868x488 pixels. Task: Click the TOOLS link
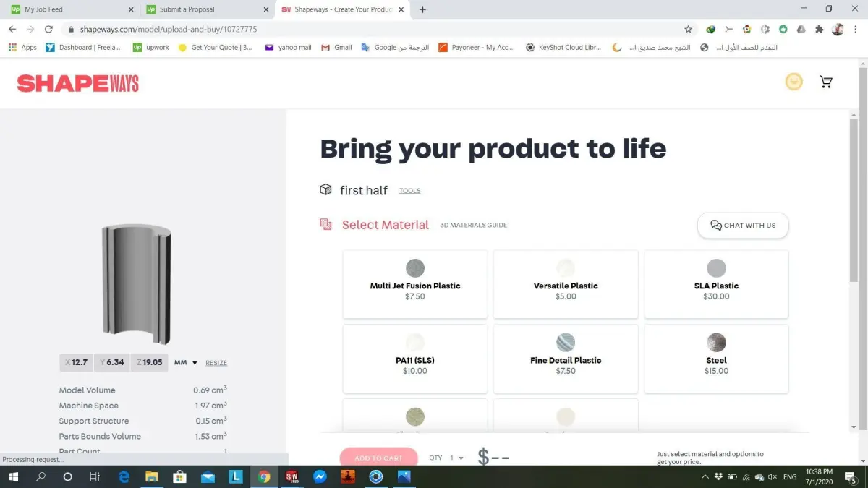coord(409,191)
